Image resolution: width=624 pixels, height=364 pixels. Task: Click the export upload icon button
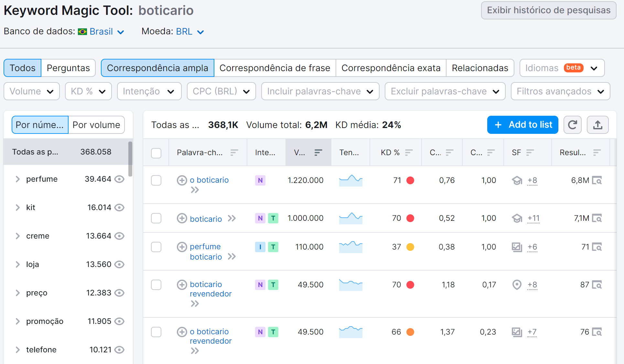tap(597, 125)
